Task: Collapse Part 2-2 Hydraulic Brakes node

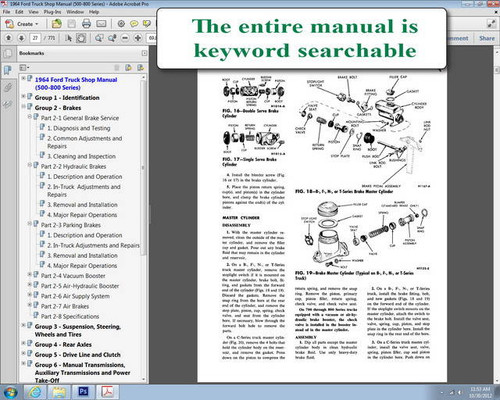Action: pos(30,165)
